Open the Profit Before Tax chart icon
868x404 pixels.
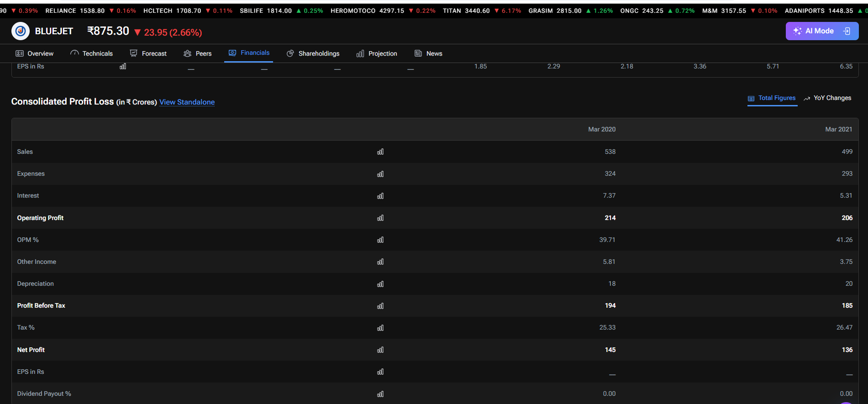(x=380, y=306)
